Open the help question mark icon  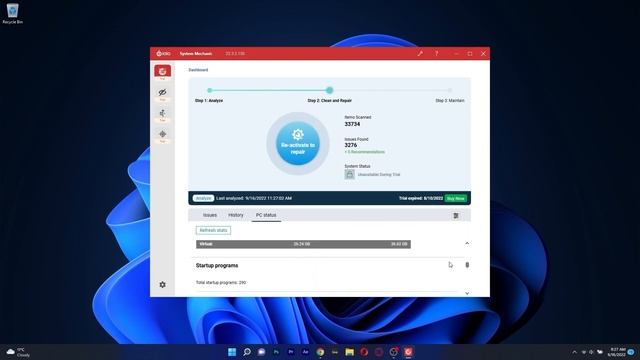coord(436,53)
